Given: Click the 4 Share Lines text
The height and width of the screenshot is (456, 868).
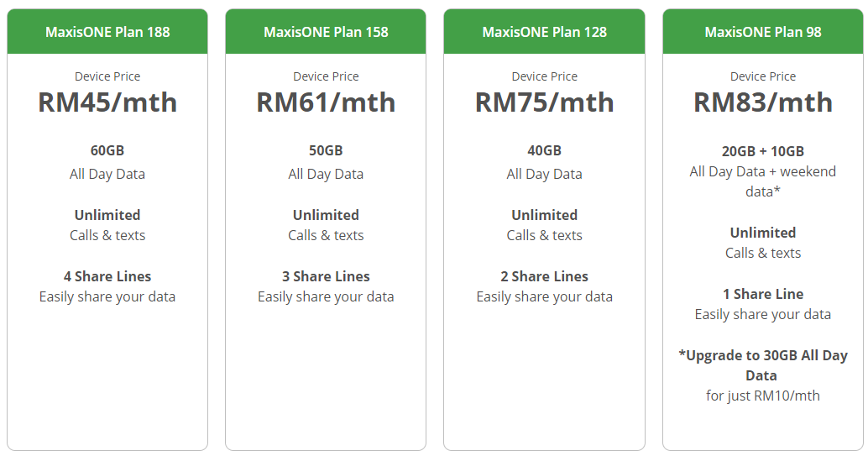Looking at the screenshot, I should [x=107, y=276].
